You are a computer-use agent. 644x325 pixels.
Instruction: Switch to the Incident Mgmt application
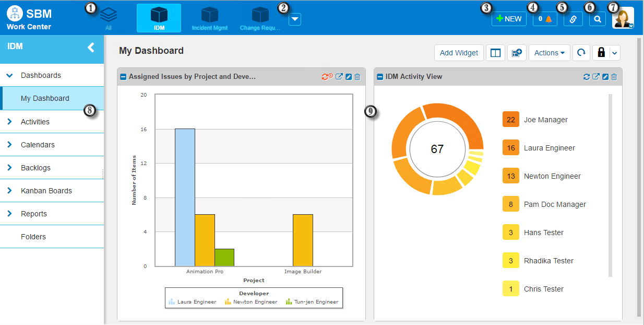(209, 18)
